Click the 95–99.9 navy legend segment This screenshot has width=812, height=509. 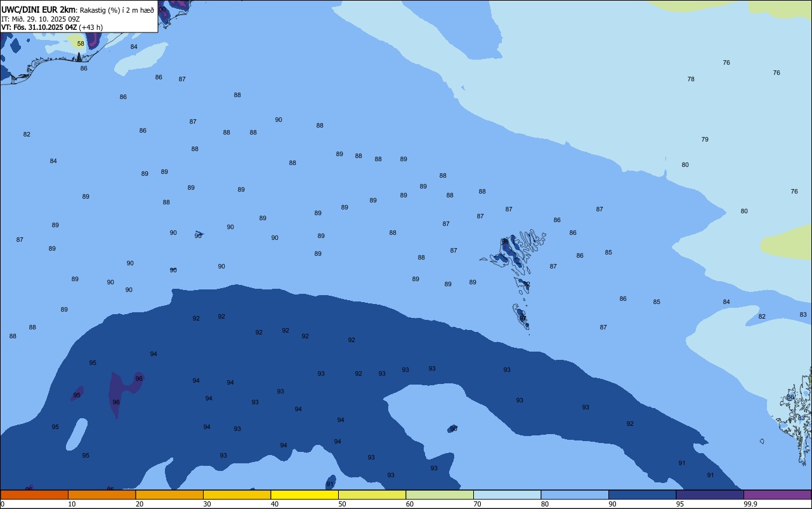[710, 494]
